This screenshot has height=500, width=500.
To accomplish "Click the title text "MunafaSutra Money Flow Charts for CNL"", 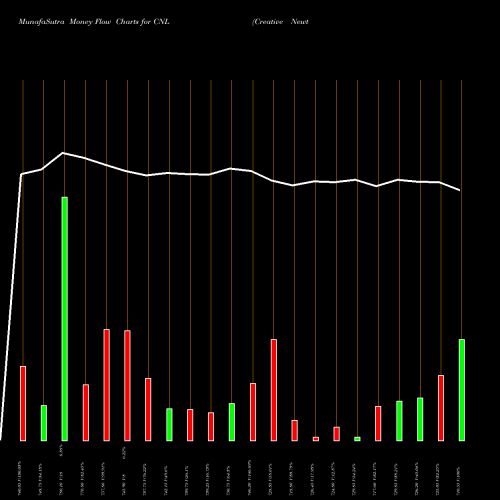I will coord(94,22).
